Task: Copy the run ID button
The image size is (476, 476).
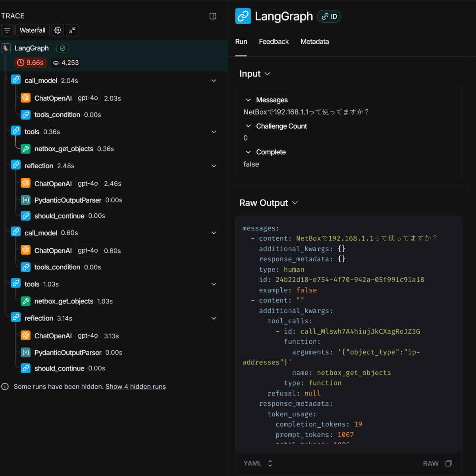Action: (x=329, y=16)
